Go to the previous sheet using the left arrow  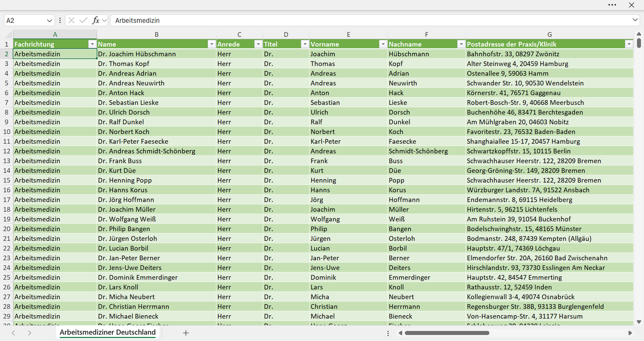point(13,333)
